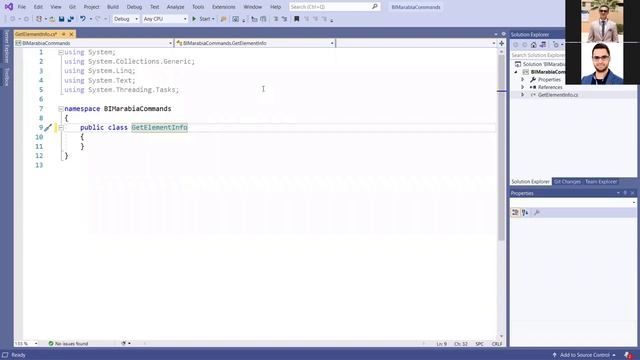The width and height of the screenshot is (640, 360).
Task: Click the Navigate Backward toolbar arrow
Action: coord(13,19)
